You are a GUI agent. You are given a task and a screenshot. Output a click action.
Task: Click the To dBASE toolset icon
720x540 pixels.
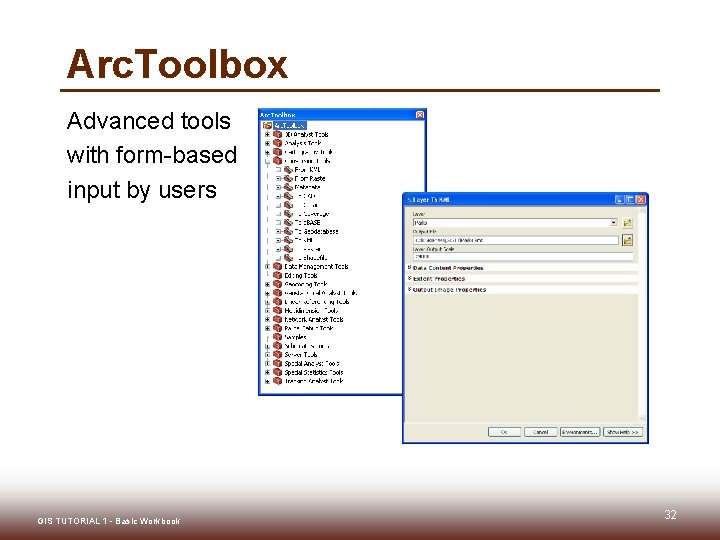click(288, 222)
